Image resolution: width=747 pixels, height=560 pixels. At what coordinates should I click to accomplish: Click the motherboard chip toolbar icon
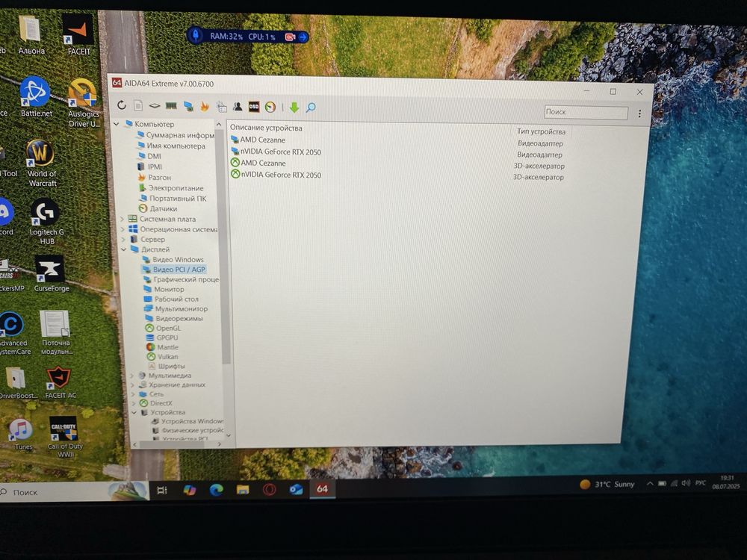tap(155, 106)
